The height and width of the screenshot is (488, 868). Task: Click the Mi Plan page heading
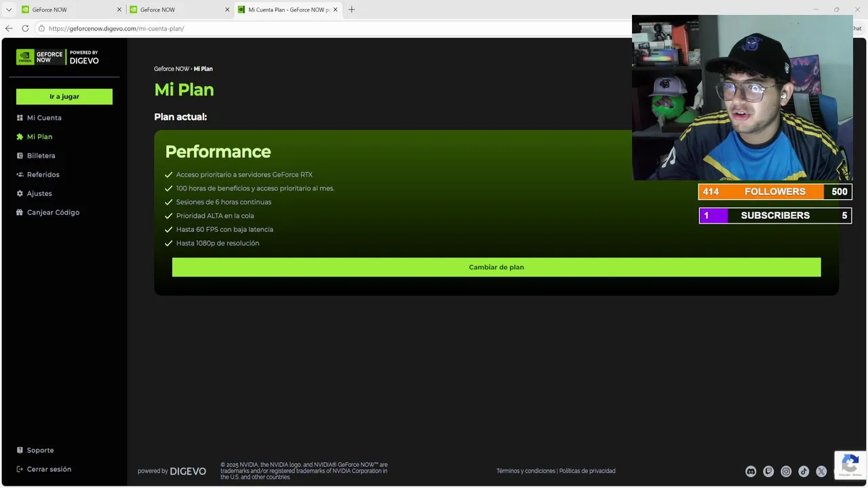click(184, 89)
